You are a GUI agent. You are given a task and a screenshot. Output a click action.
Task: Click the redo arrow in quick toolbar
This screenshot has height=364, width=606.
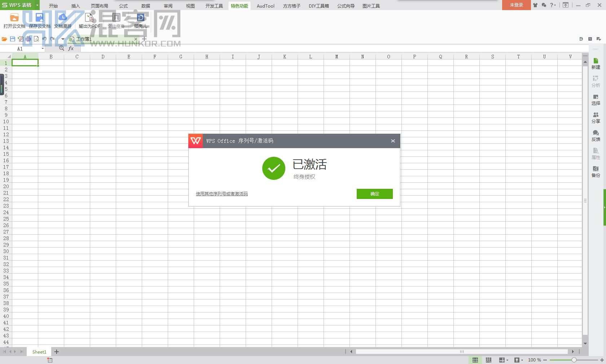(53, 39)
